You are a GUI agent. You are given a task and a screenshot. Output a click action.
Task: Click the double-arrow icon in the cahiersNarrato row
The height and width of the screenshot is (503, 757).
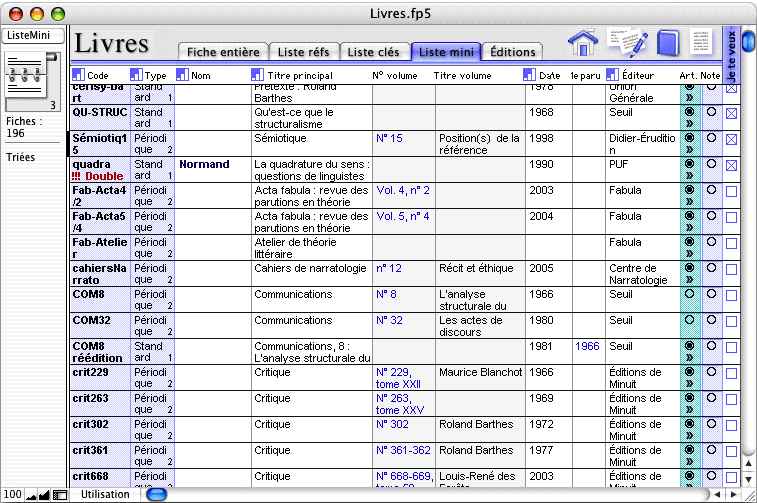click(x=689, y=279)
